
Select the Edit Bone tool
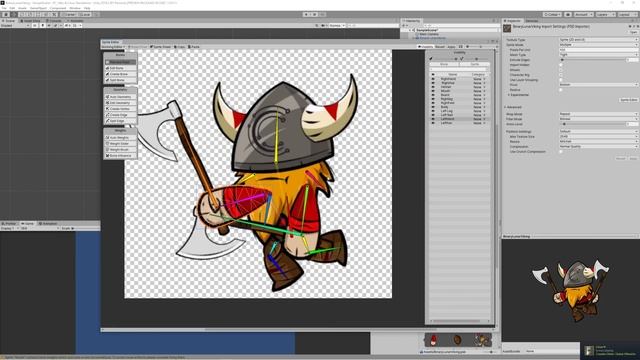120,68
